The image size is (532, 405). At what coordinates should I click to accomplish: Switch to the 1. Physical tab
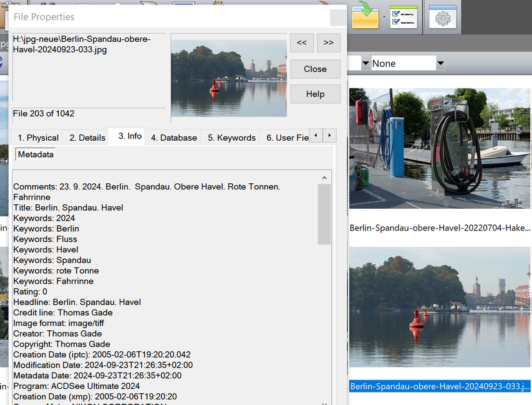(38, 138)
